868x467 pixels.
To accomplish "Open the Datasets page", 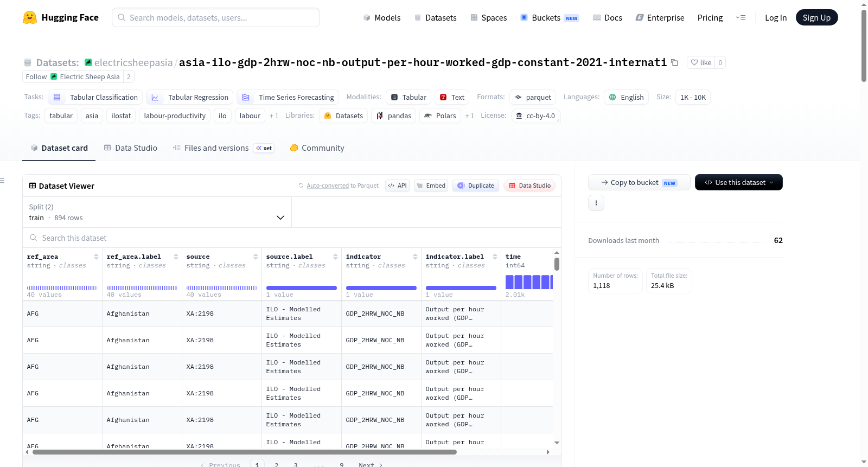I will [436, 17].
